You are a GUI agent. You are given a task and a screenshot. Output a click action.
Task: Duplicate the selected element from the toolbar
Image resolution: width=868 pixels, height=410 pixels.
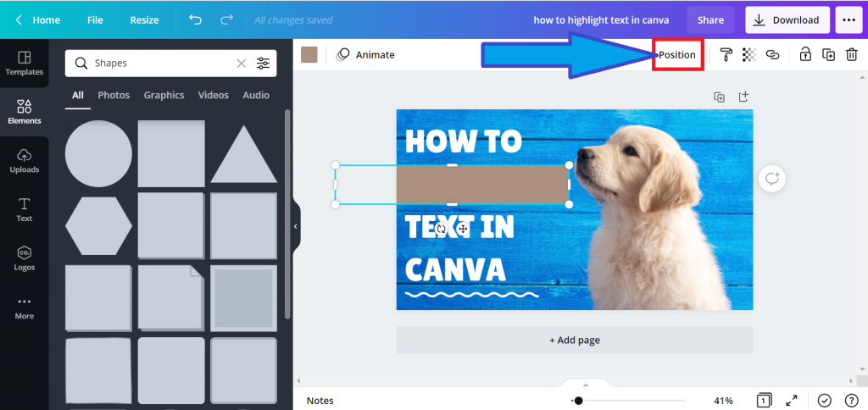click(828, 54)
